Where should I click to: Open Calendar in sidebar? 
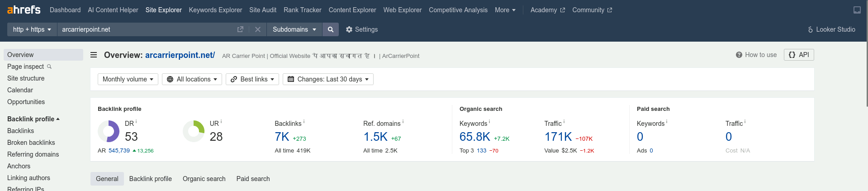click(20, 90)
